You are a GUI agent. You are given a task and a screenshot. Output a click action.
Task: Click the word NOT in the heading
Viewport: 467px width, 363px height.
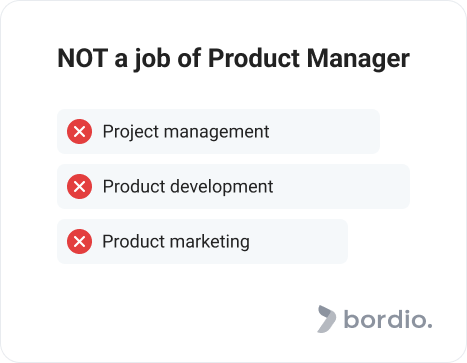tap(83, 58)
